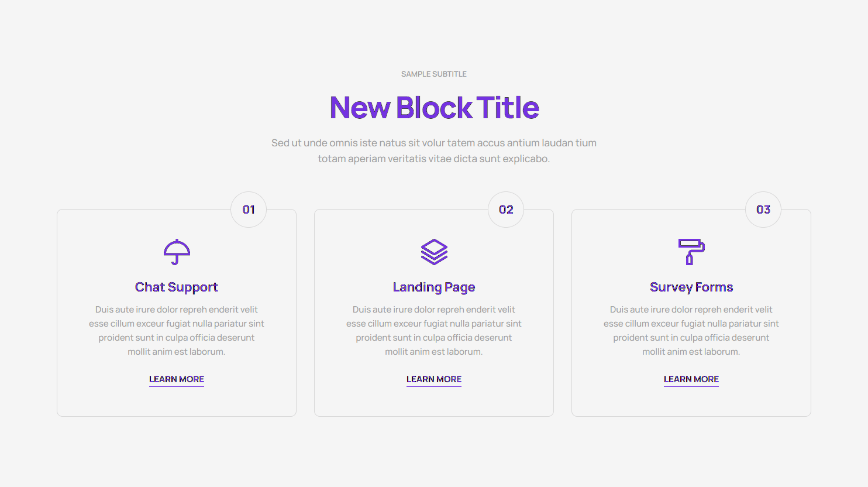Open Learn More under Landing Page
The image size is (868, 487).
pos(434,379)
